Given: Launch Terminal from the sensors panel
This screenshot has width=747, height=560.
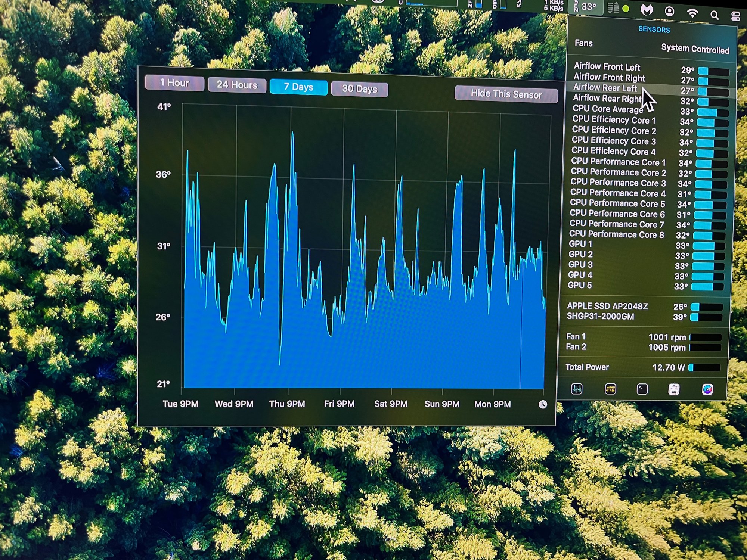Looking at the screenshot, I should [642, 389].
